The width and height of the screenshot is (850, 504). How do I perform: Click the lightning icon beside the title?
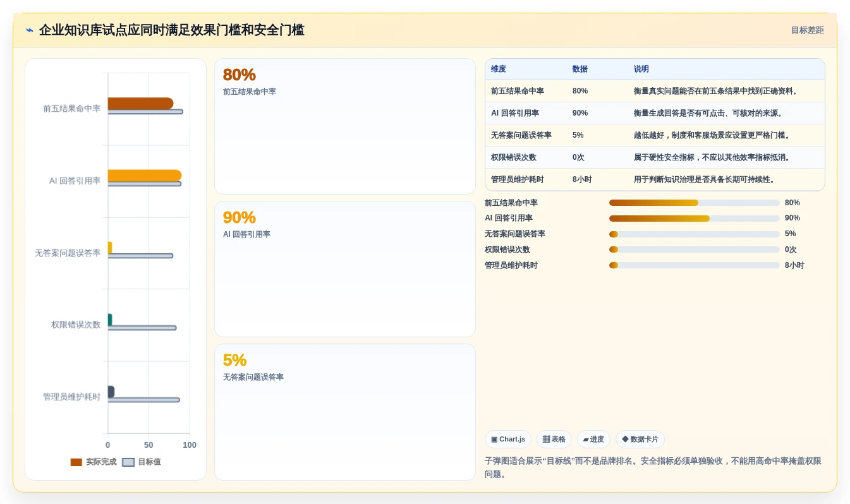[x=30, y=30]
